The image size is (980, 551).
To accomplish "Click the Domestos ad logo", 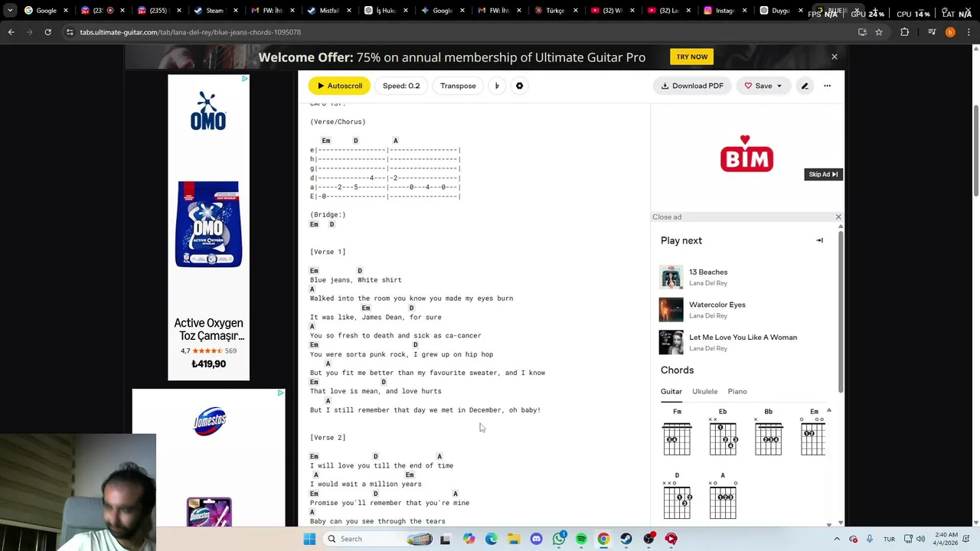I will coord(210,421).
